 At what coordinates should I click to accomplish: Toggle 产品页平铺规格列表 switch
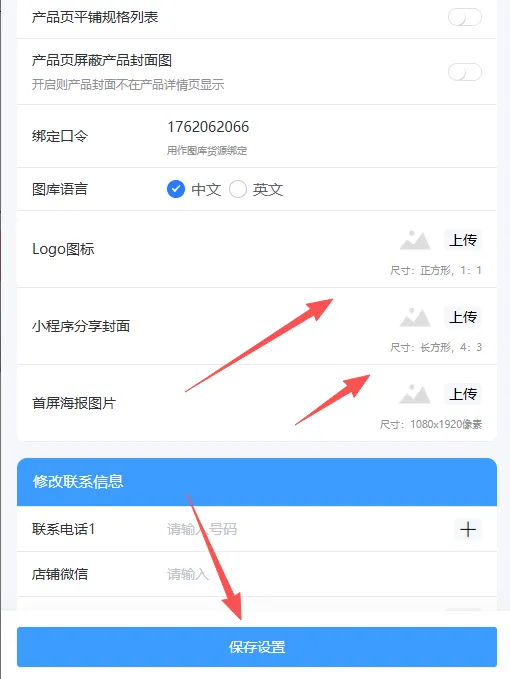465,17
